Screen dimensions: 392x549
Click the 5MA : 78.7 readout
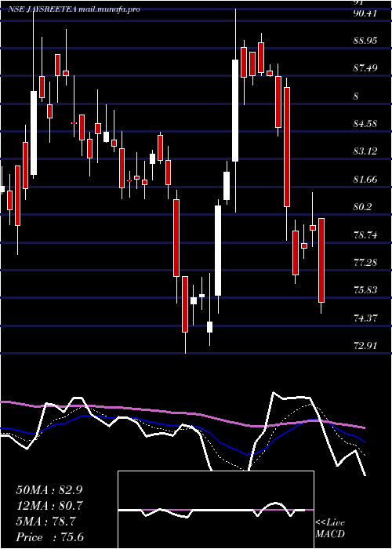45,522
